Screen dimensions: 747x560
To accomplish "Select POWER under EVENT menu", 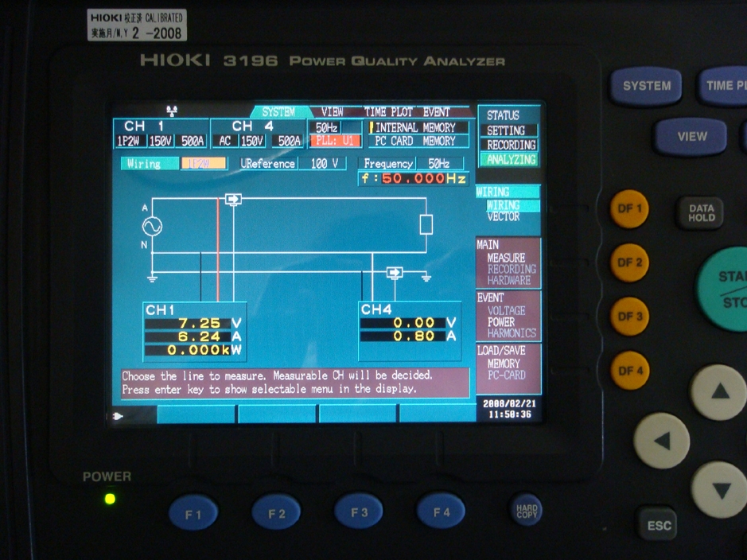I will (500, 322).
